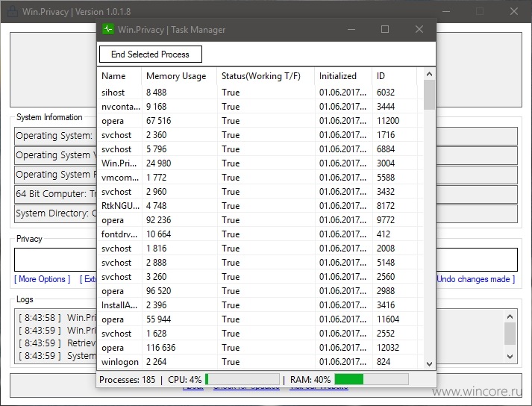
Task: Click Undo changes made link in main window
Action: click(476, 279)
